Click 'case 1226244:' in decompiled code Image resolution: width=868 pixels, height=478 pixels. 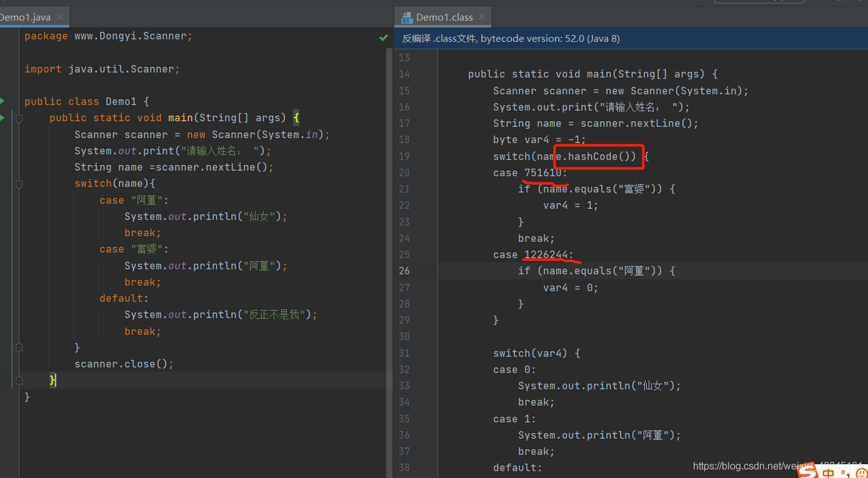click(x=534, y=254)
